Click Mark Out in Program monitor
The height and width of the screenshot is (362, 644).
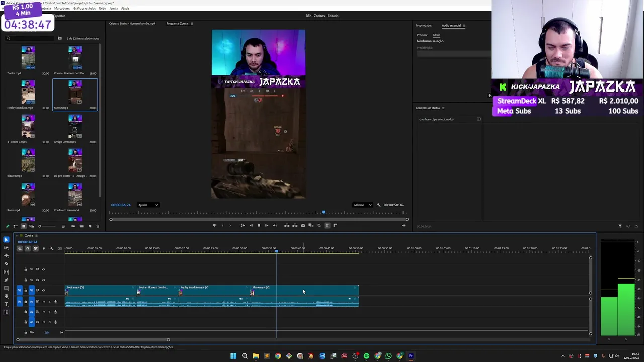(x=230, y=225)
